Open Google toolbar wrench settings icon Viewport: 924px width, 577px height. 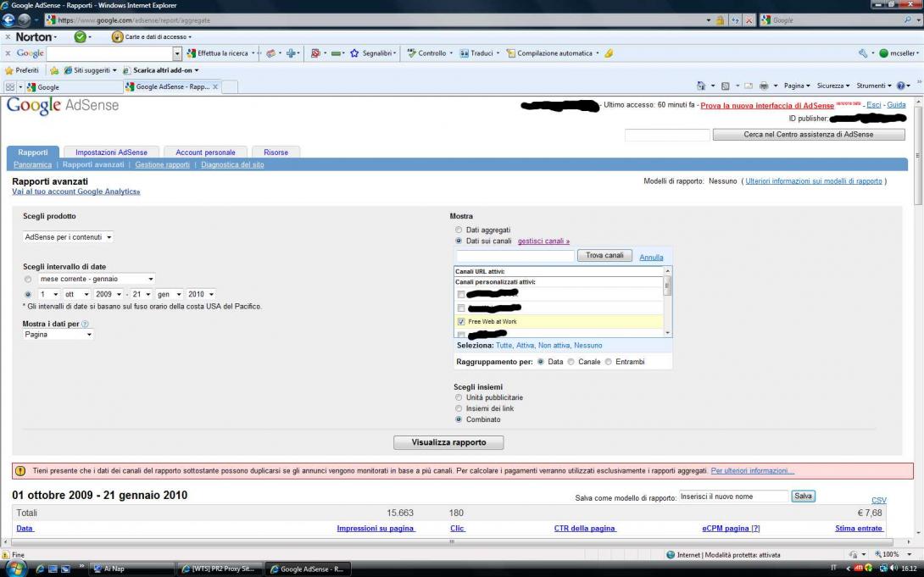pyautogui.click(x=863, y=53)
